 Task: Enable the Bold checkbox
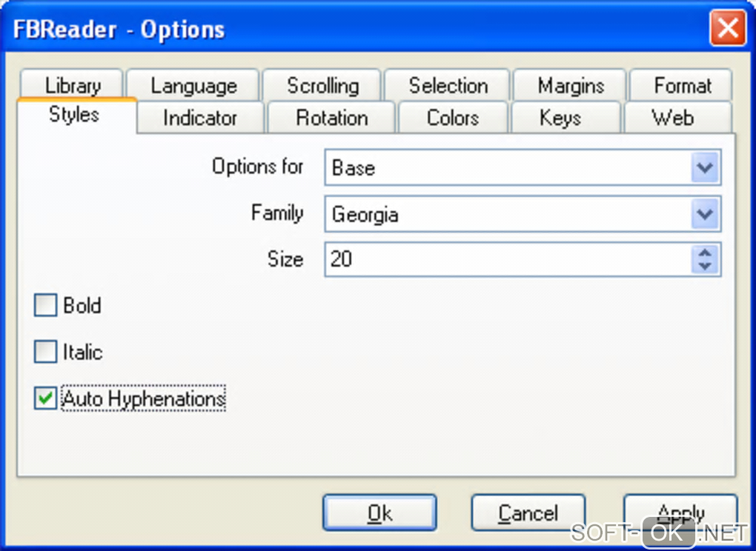[x=46, y=305]
